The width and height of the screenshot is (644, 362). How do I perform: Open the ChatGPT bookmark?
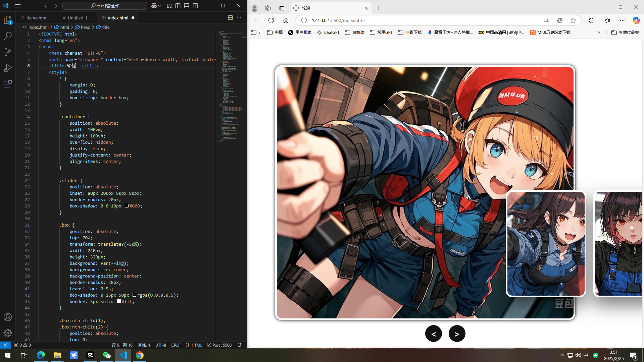pos(329,33)
